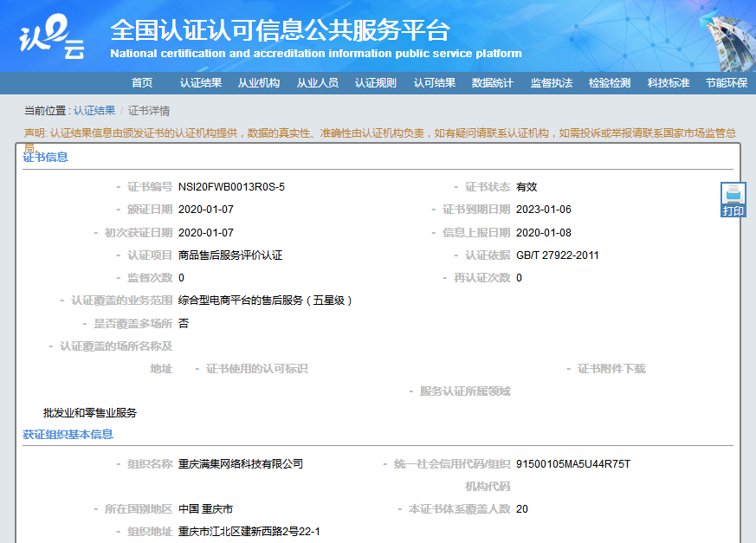
Task: Click the 是否覆盖多场所 value 否
Action: [x=184, y=323]
